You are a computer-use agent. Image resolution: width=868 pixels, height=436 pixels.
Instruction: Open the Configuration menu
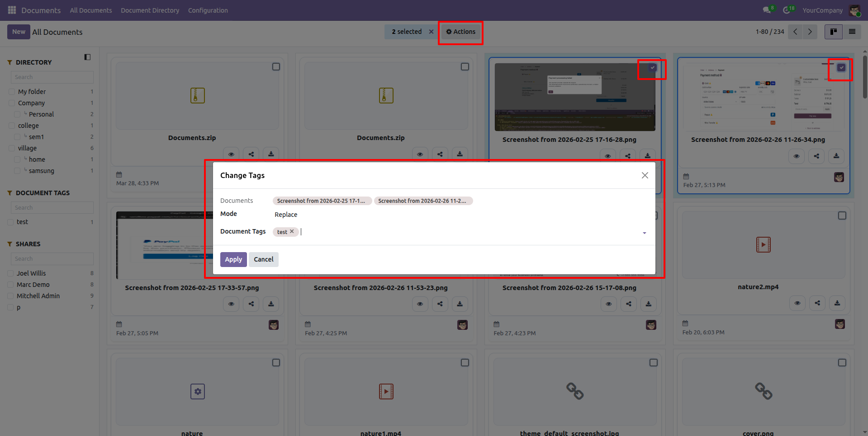208,10
